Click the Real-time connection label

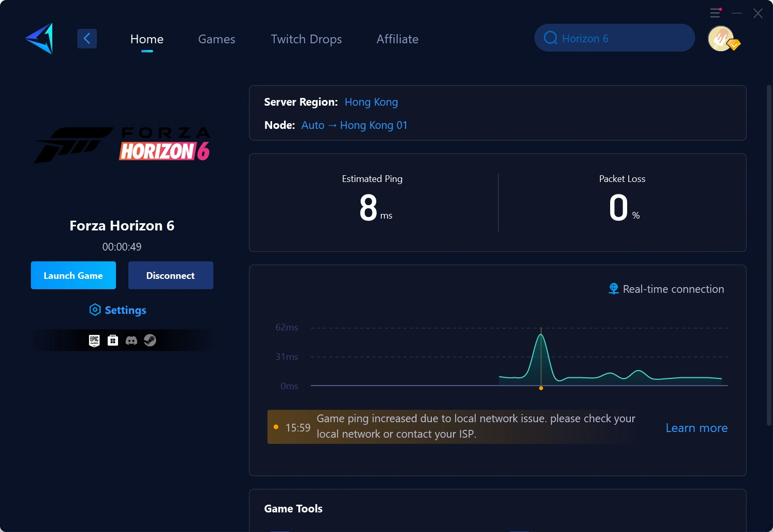point(674,289)
